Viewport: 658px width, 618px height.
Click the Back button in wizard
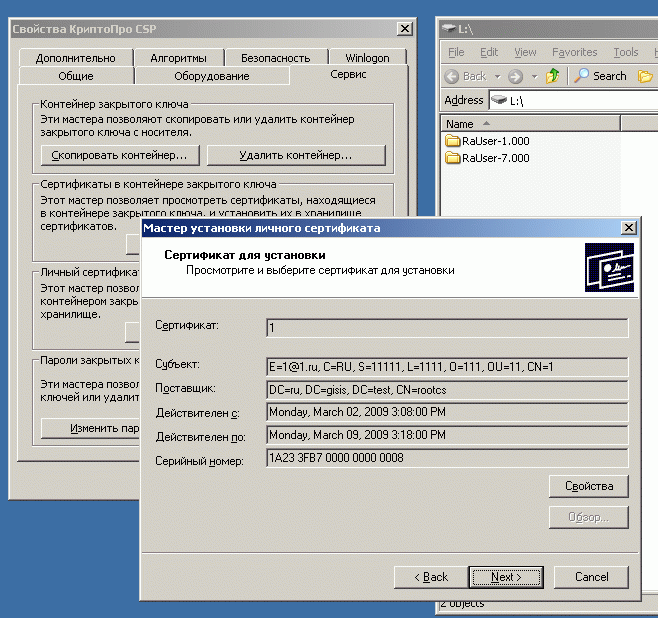point(431,577)
